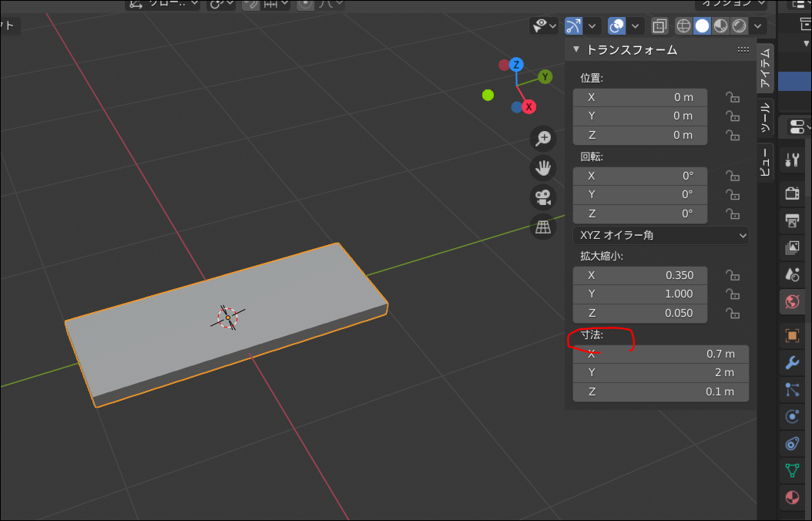Open the View Layer properties tab
Viewport: 812px width, 521px height.
(x=792, y=247)
